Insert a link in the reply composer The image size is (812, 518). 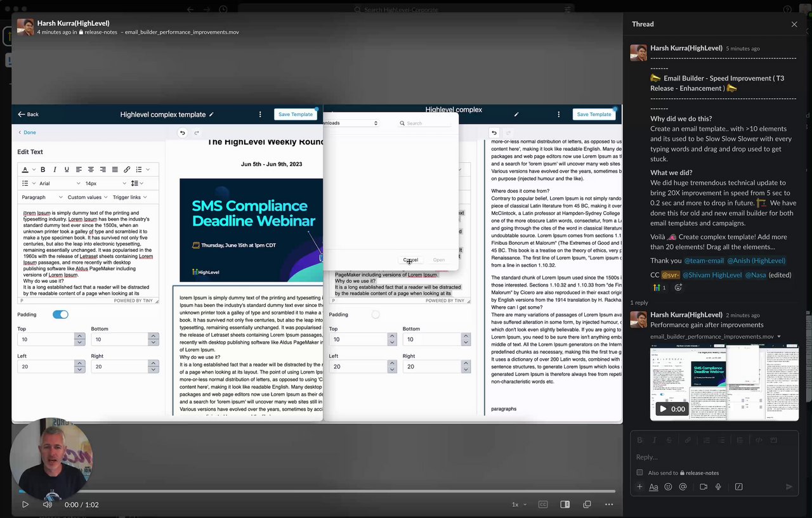[x=688, y=440]
